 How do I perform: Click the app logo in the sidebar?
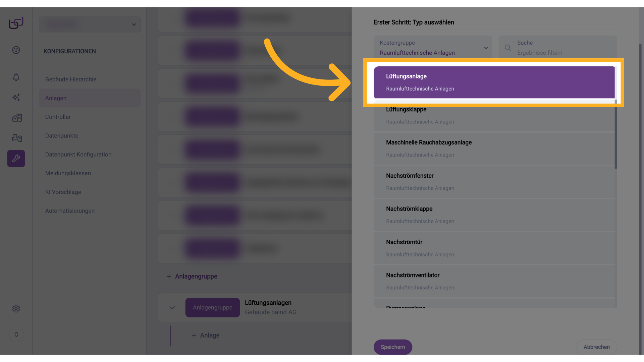click(16, 23)
